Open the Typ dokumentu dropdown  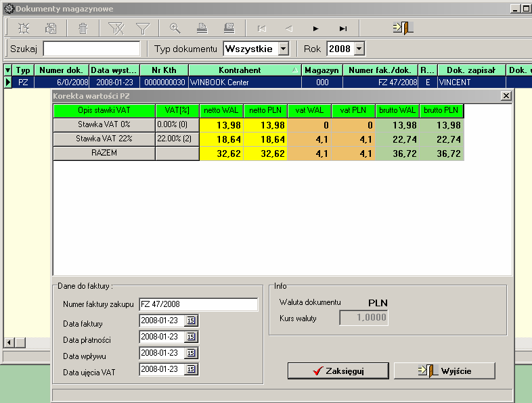(x=284, y=49)
